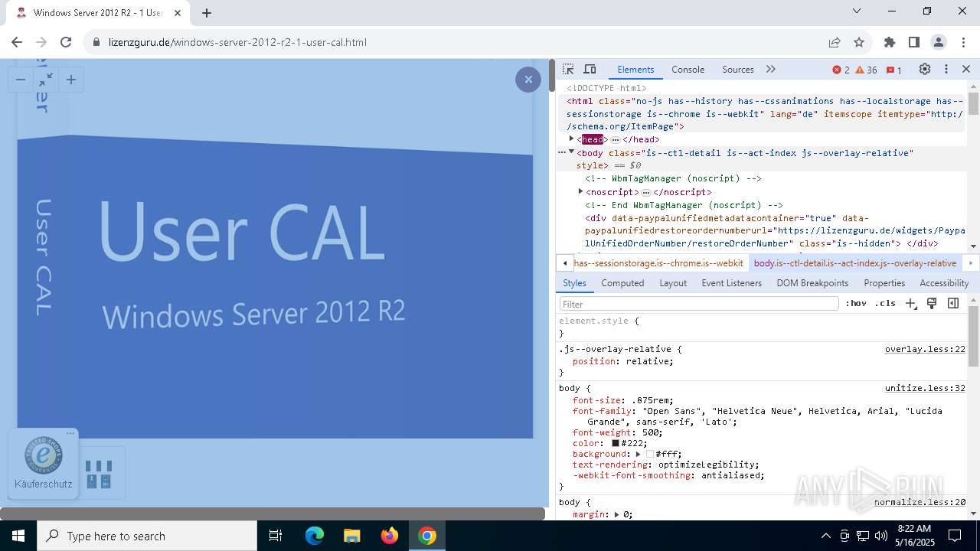The height and width of the screenshot is (551, 980).
Task: Open the DevTools three-dot customize menu
Action: 946,69
